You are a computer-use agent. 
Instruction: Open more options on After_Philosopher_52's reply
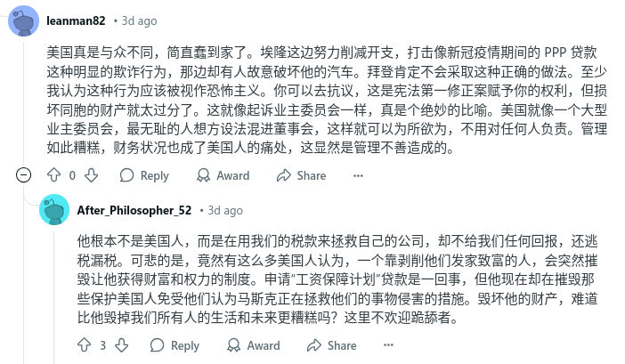pyautogui.click(x=388, y=345)
